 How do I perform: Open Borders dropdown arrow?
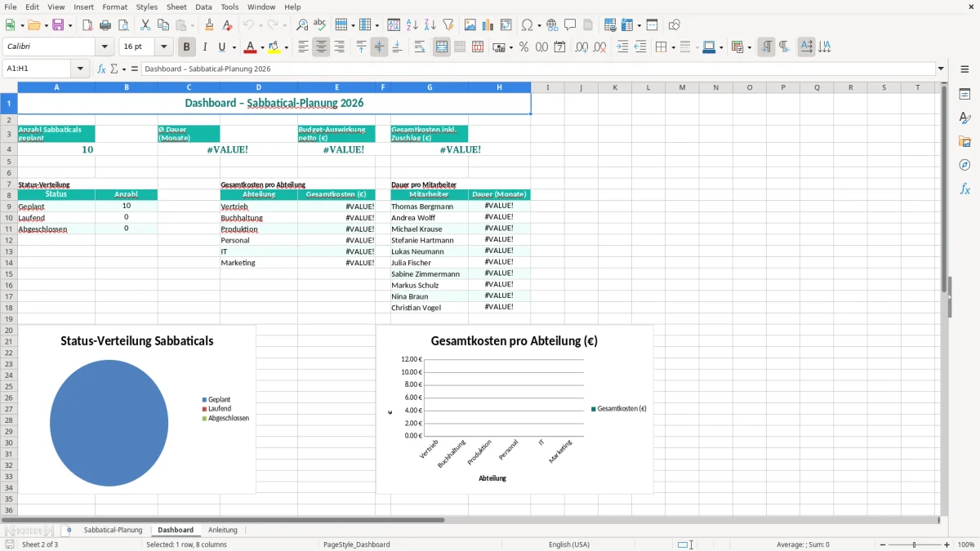(x=672, y=47)
